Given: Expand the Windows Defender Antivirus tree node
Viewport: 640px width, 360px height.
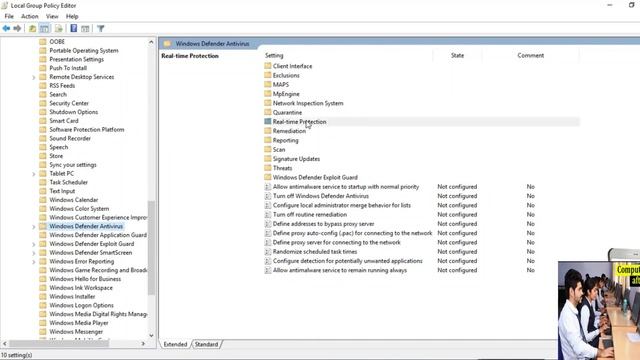Looking at the screenshot, I should pyautogui.click(x=34, y=226).
